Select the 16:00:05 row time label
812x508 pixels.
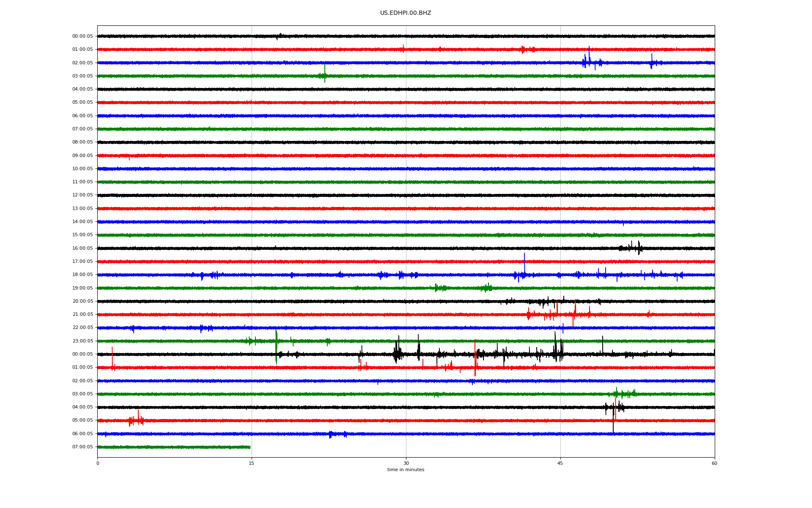pos(82,248)
